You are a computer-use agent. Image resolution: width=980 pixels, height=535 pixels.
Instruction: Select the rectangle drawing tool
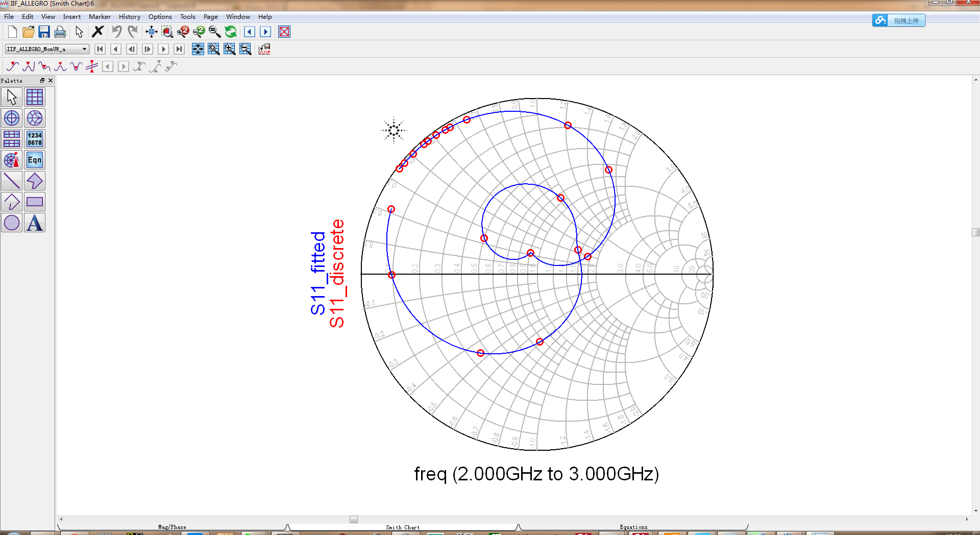point(35,202)
